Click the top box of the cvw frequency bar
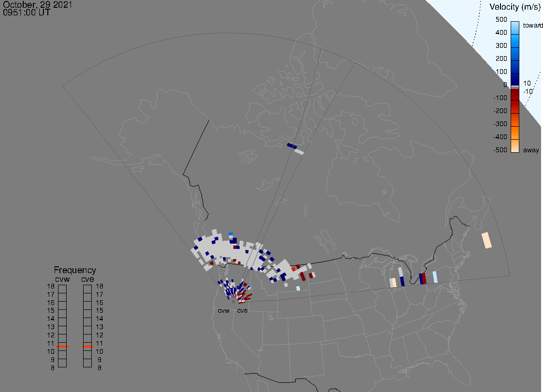The image size is (543, 392). (62, 289)
